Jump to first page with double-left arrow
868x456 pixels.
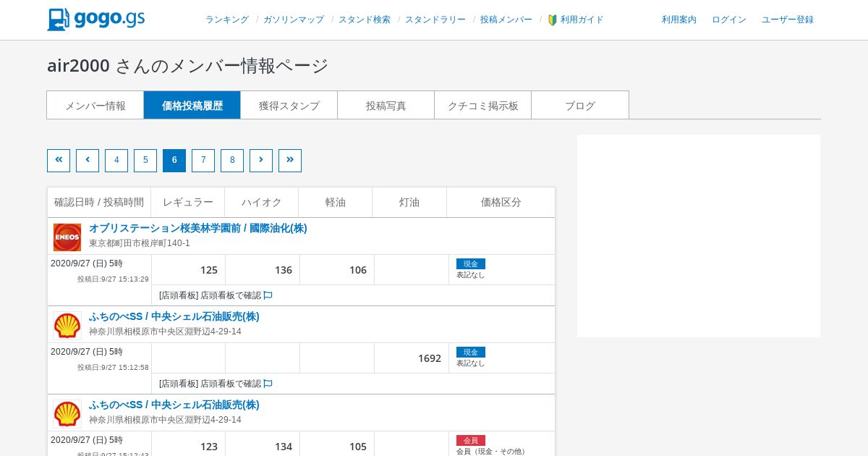59,161
